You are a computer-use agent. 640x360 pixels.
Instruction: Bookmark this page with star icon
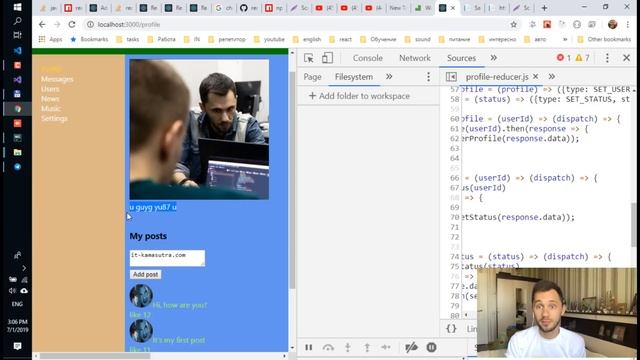pyautogui.click(x=513, y=24)
